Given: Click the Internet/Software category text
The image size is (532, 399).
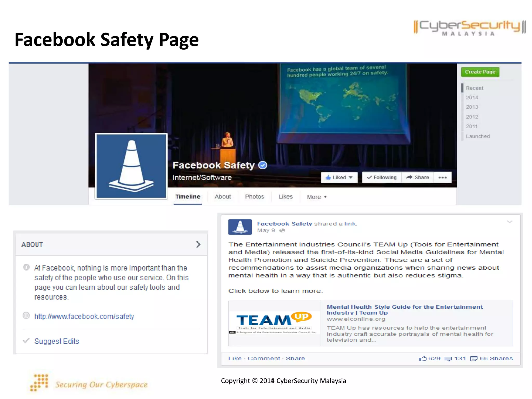Looking at the screenshot, I should tap(202, 177).
